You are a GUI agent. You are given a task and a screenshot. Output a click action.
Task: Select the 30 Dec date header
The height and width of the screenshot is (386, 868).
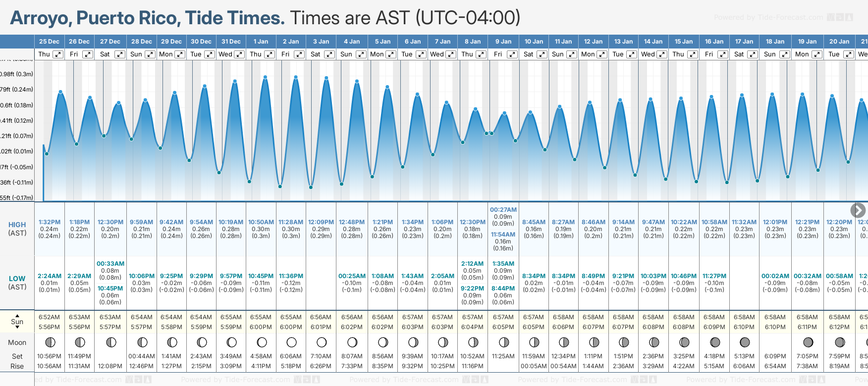tap(201, 42)
